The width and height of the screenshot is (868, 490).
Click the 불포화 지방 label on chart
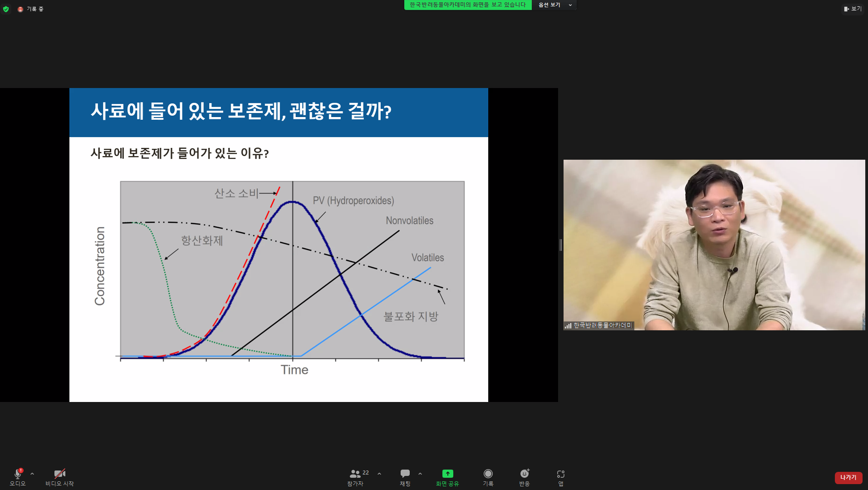coord(411,316)
